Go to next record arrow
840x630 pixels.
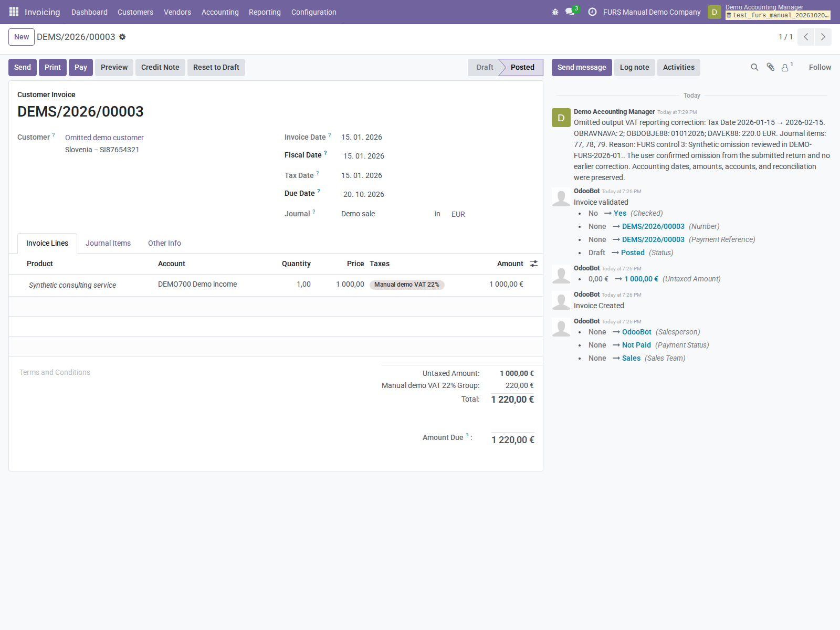[823, 37]
